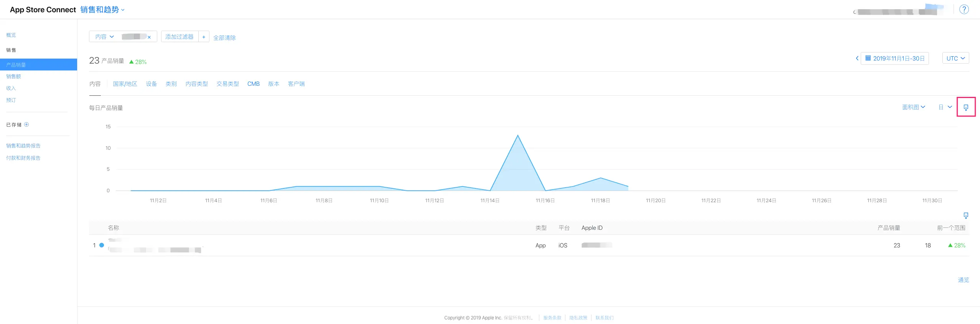Screen dimensions: 980x324
Task: Sort by the 产品销量 column header
Action: point(889,228)
